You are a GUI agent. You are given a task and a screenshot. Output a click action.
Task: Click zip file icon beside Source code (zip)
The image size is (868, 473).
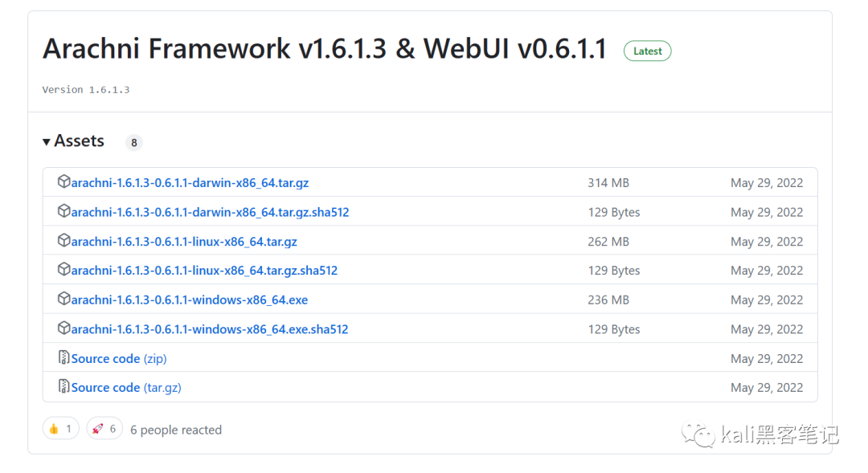pos(63,358)
